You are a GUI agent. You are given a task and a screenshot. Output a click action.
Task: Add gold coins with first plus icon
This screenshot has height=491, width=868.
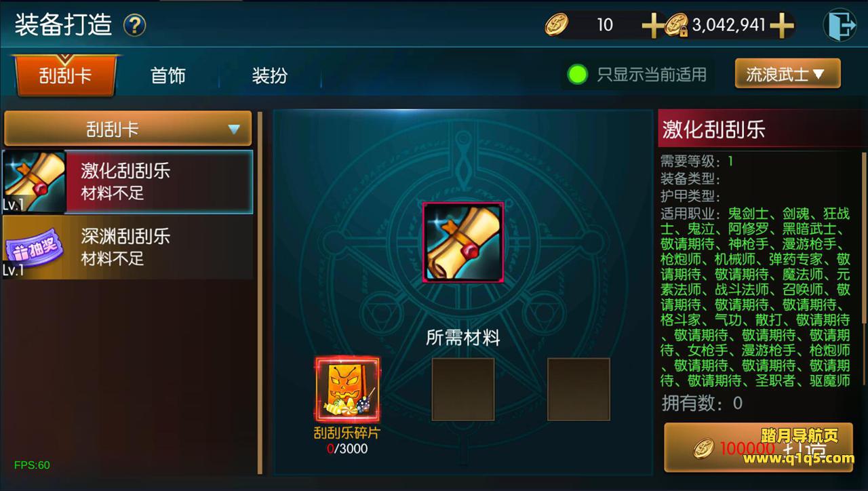tap(653, 26)
